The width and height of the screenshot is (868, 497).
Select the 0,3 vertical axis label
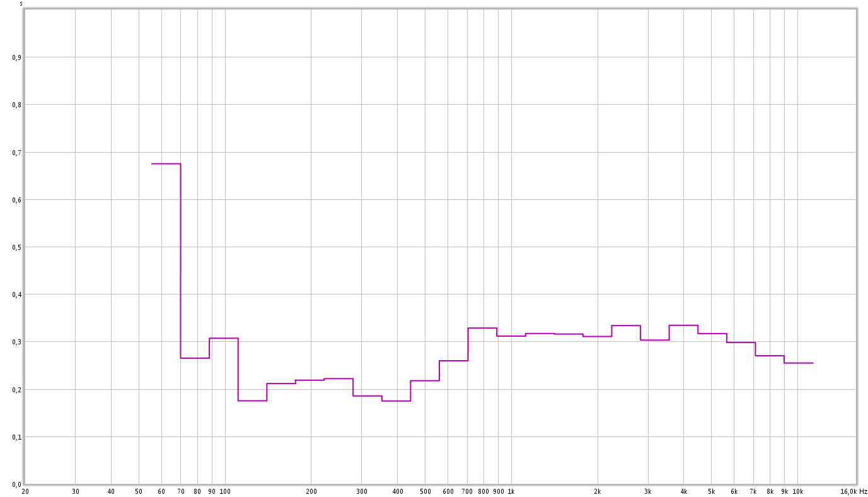point(16,342)
